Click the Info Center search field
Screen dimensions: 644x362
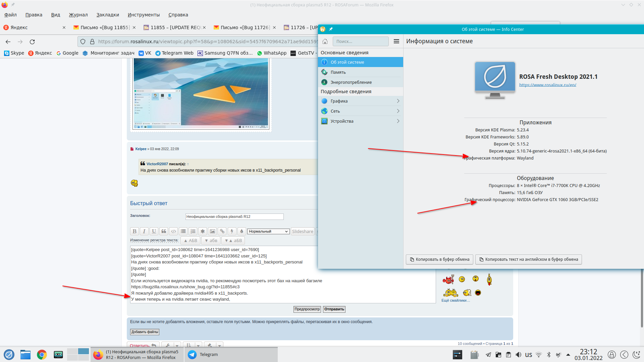(360, 41)
